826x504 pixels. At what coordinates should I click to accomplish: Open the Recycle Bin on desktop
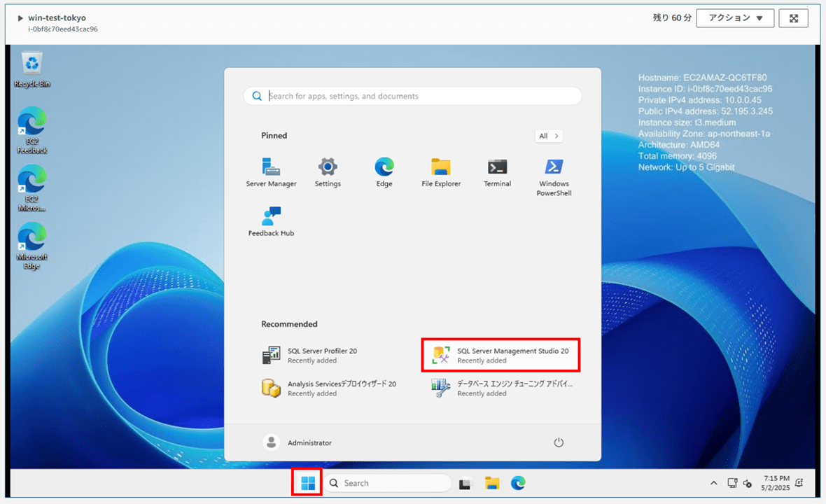[32, 70]
